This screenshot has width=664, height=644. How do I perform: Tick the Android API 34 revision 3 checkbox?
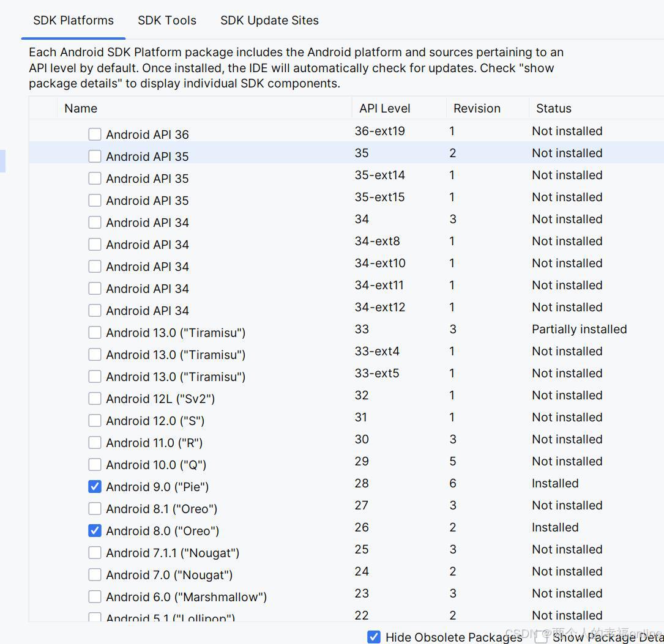[x=95, y=222]
